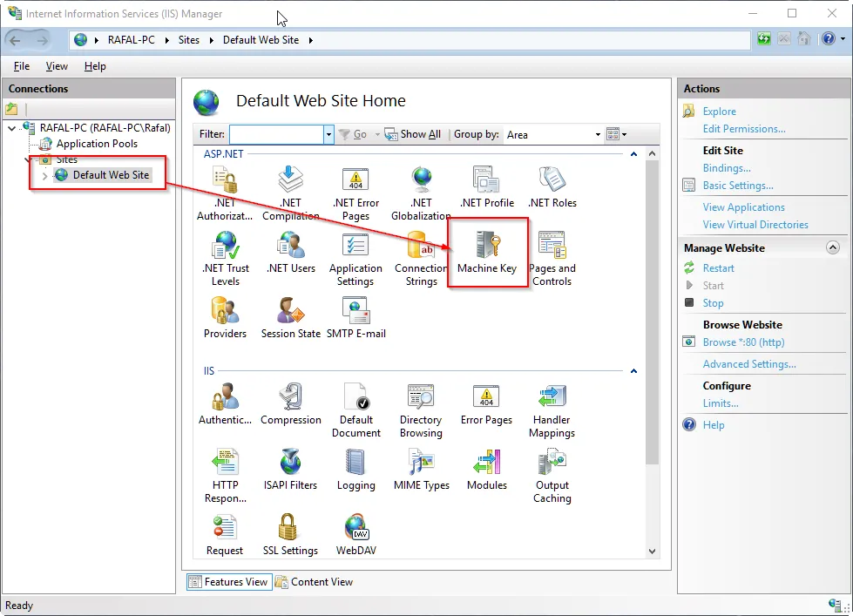Click in the Filter text field

click(x=277, y=134)
